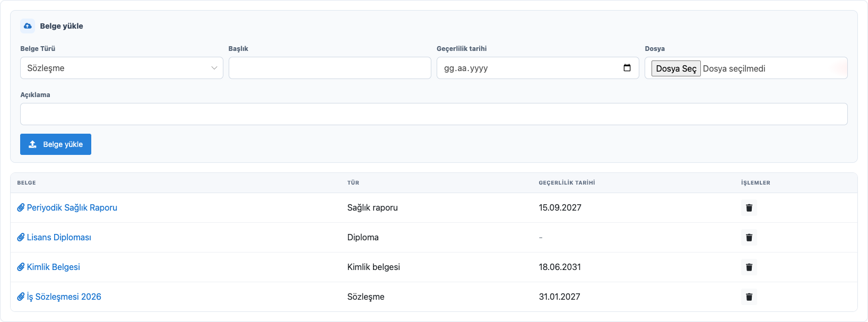Open the Belge Türü dropdown showing Sözleşme
The image size is (868, 322).
tap(121, 68)
